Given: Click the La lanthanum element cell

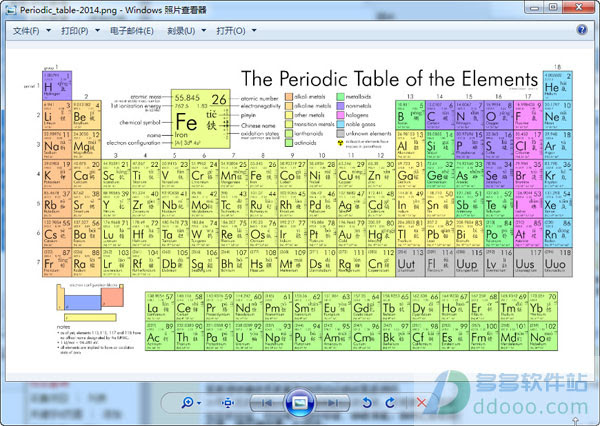Looking at the screenshot, I should click(160, 307).
